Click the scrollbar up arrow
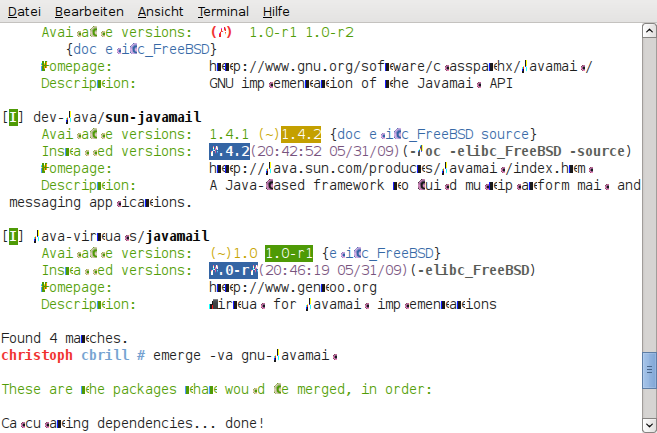657x433 pixels. (649, 31)
